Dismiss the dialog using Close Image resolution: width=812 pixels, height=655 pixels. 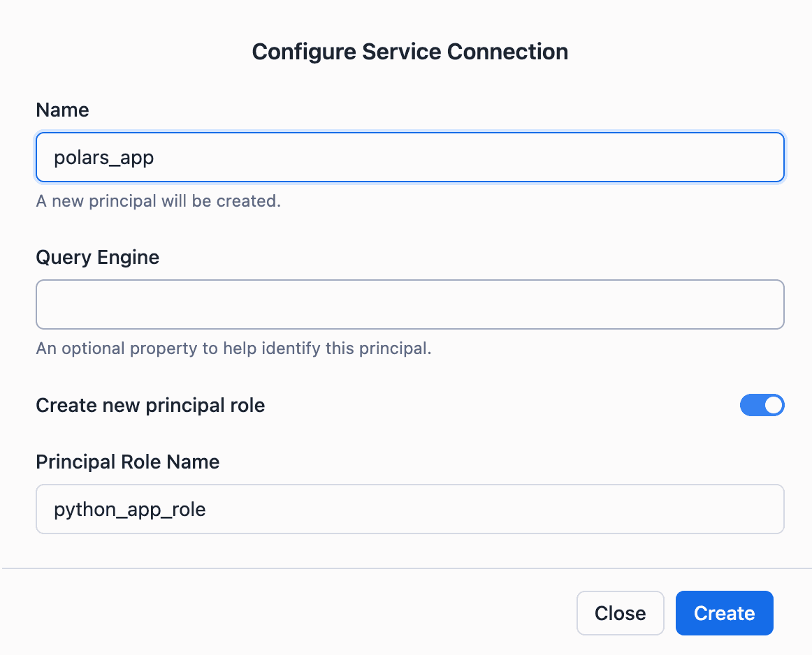(620, 613)
